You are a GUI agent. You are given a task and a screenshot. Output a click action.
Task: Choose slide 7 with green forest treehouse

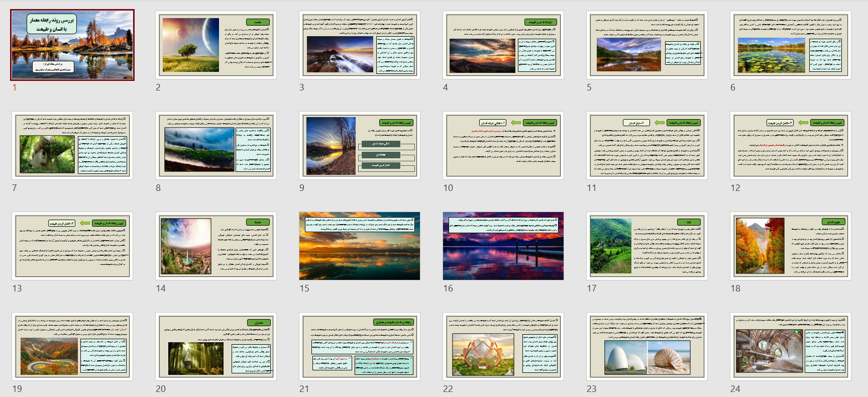(72, 145)
